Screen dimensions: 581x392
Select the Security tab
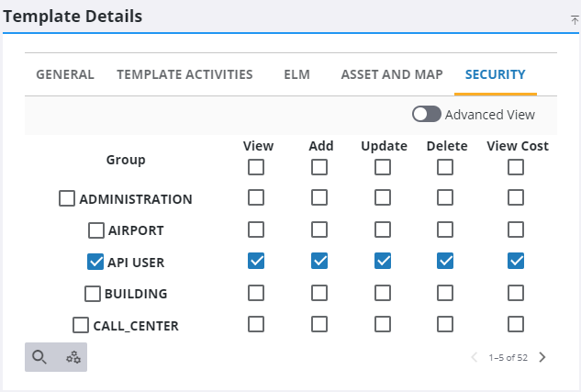[x=495, y=74]
